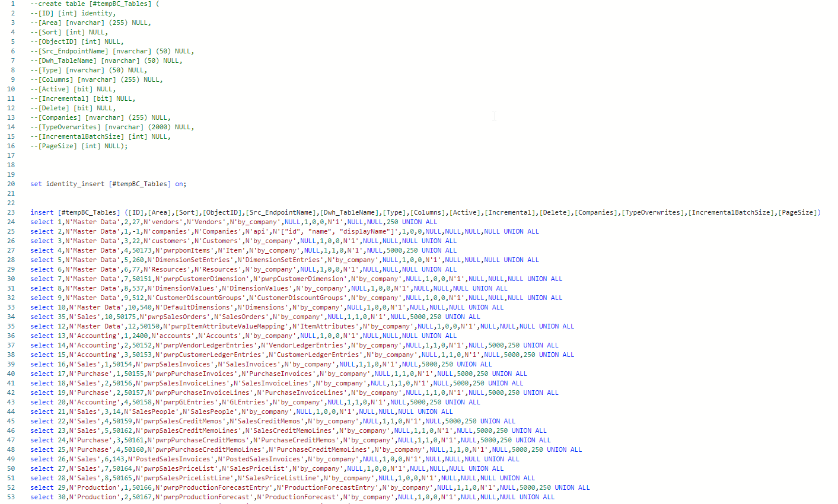Select the '--[Src_EndpointName]' comment line
Screen dimensions: 838x504
tap(112, 51)
